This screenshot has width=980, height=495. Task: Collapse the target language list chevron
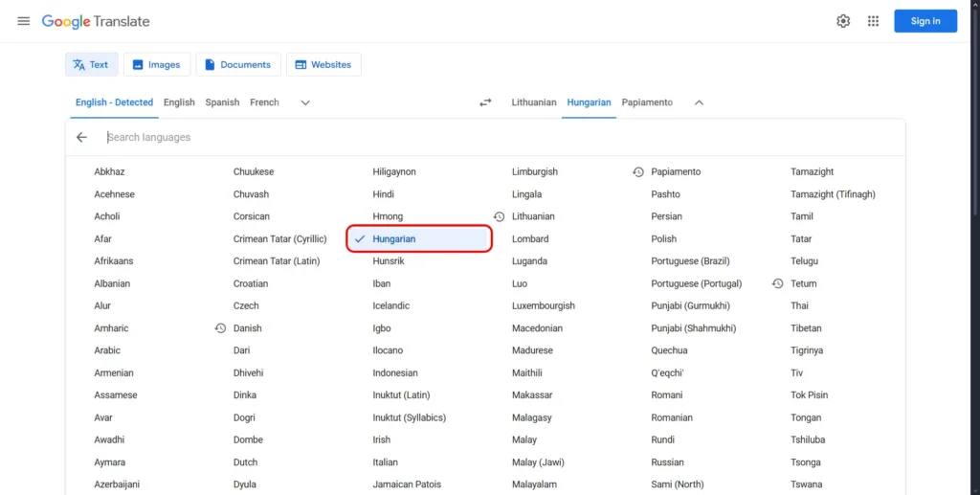pyautogui.click(x=699, y=102)
